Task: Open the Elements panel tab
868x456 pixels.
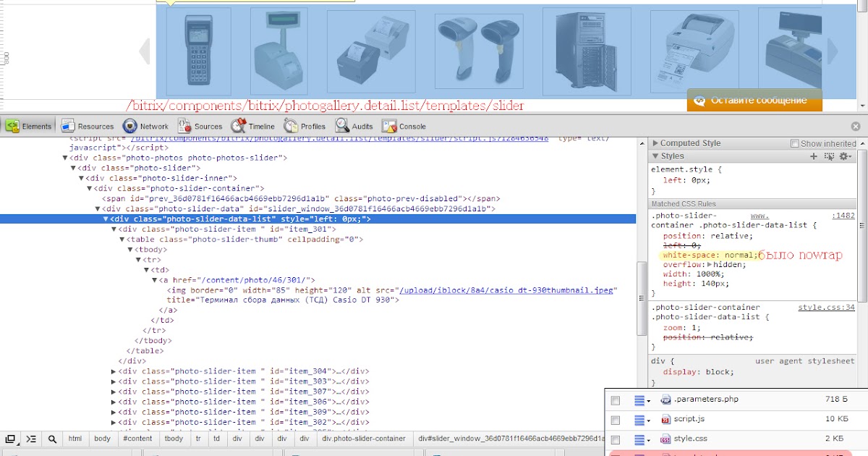Action: [29, 126]
